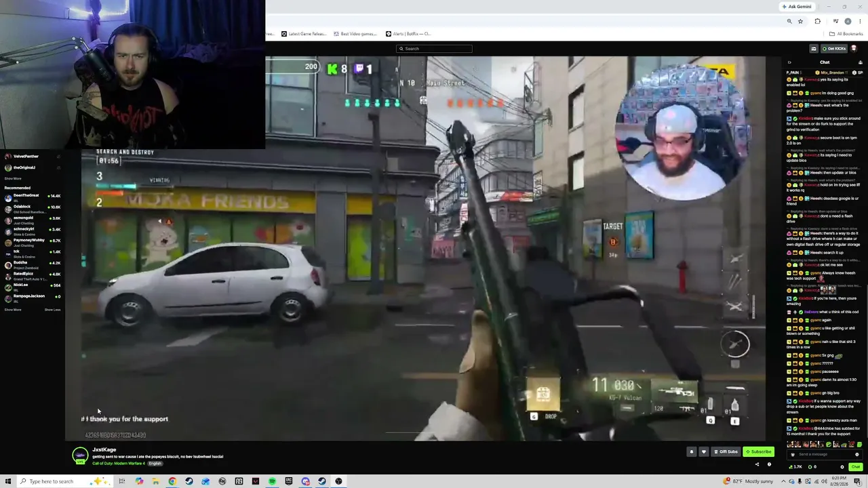Focus the Kick search box
Screen dimensions: 868x488
[x=434, y=49]
